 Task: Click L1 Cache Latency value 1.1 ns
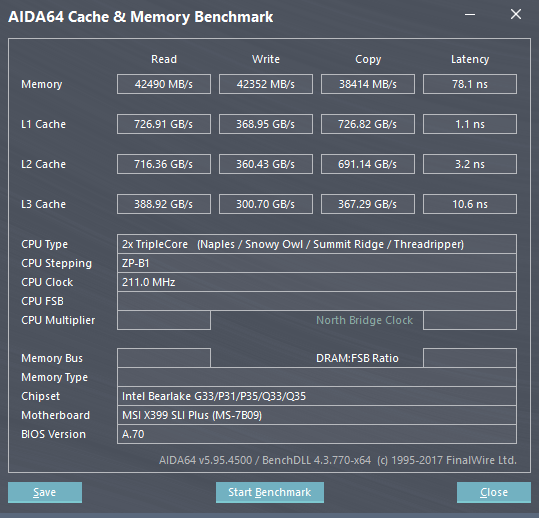pyautogui.click(x=470, y=124)
